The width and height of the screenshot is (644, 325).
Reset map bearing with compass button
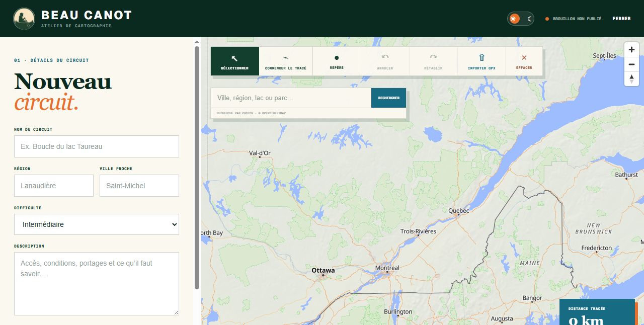coord(631,78)
